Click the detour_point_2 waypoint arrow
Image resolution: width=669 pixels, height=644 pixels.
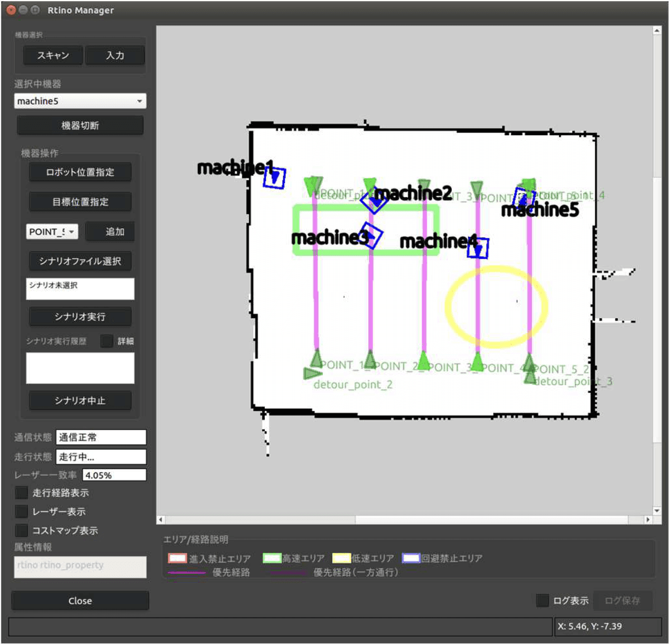[x=311, y=373]
